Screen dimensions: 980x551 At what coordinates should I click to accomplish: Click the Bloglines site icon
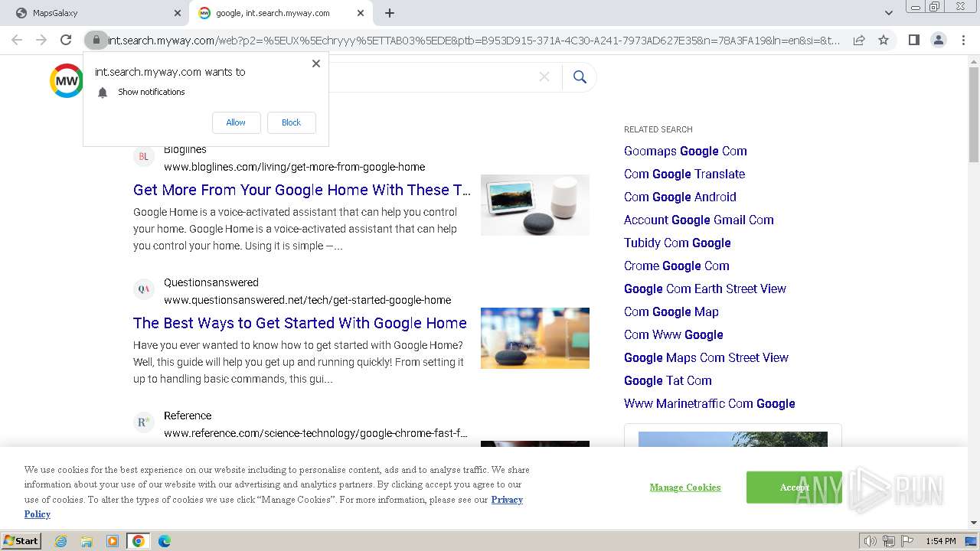click(143, 157)
